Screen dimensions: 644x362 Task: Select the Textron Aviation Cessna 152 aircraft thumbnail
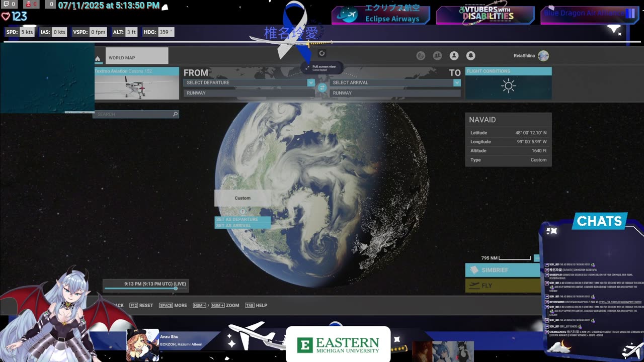click(x=136, y=83)
